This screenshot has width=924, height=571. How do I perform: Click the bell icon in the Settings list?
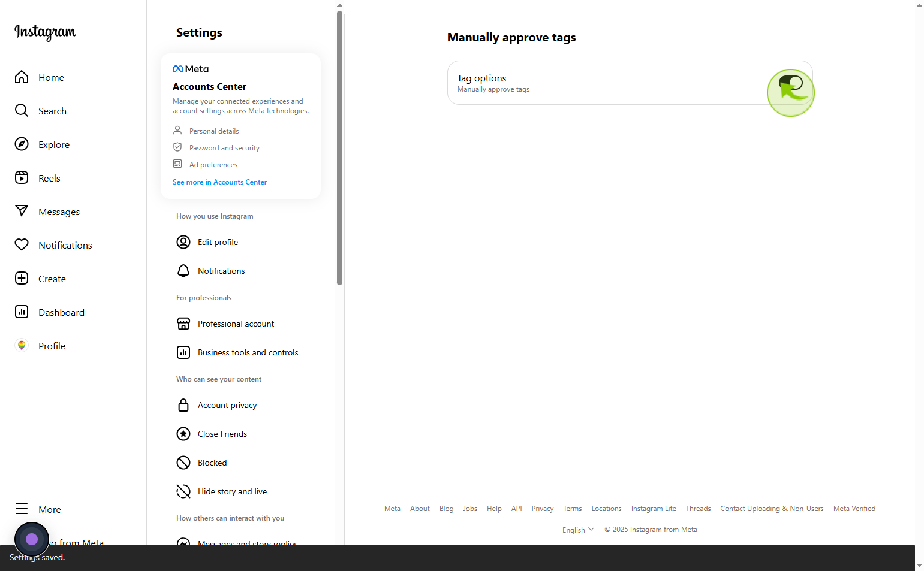183,271
